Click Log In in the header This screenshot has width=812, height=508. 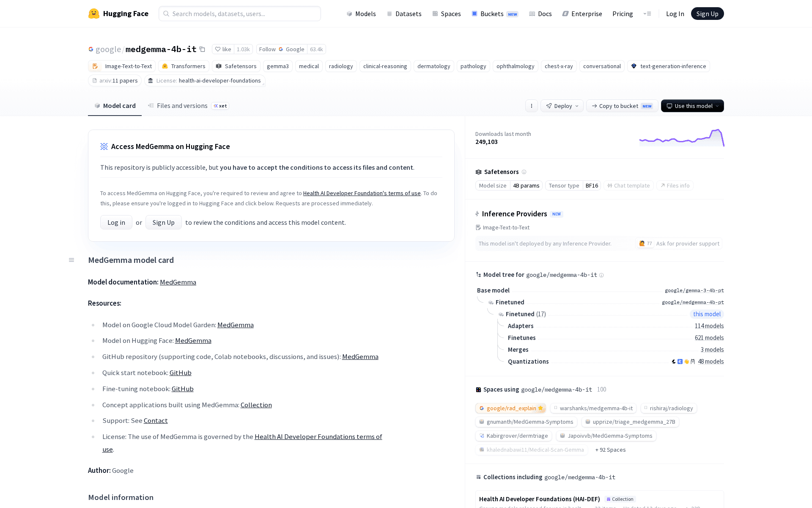click(x=675, y=14)
